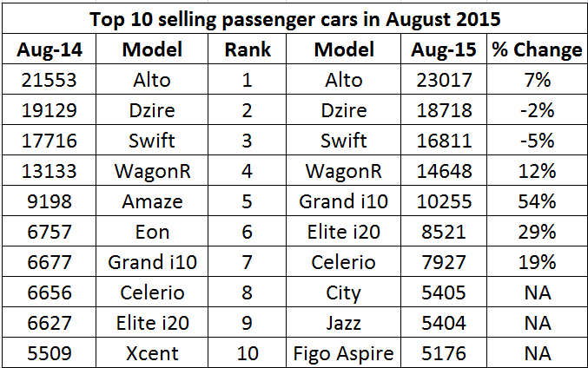Select the Rank column header

coord(248,49)
